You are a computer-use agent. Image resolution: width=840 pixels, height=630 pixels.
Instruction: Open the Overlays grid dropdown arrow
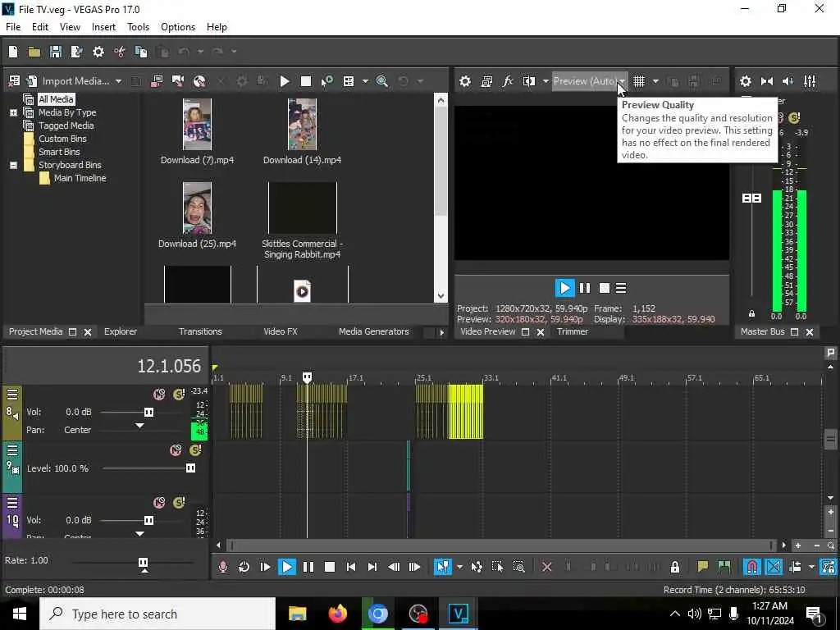pos(655,81)
